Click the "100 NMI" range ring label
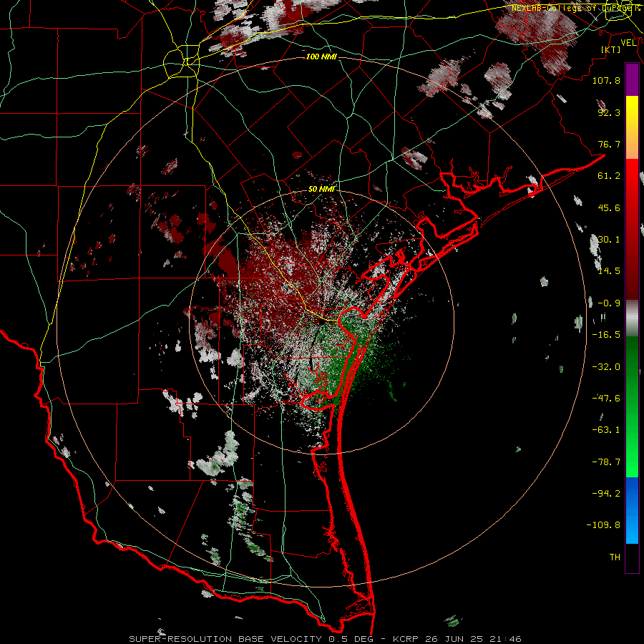 click(321, 57)
